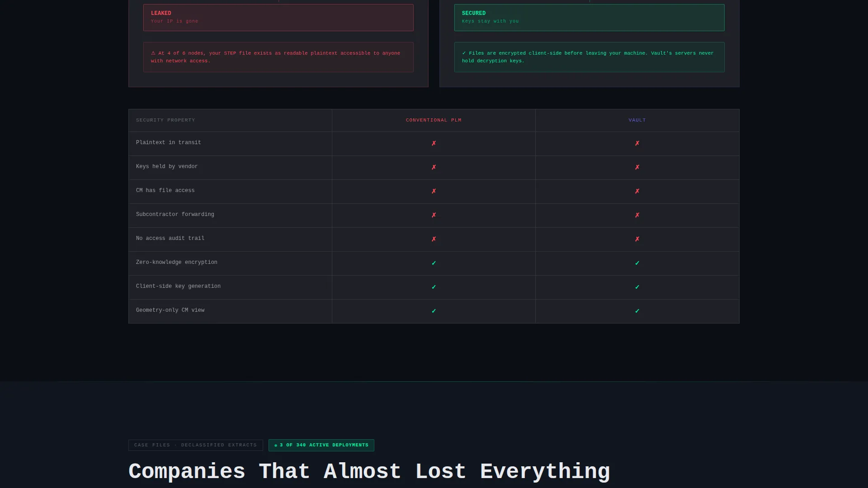Click the CONVENTIONAL PLM column header
The height and width of the screenshot is (488, 868).
[434, 120]
